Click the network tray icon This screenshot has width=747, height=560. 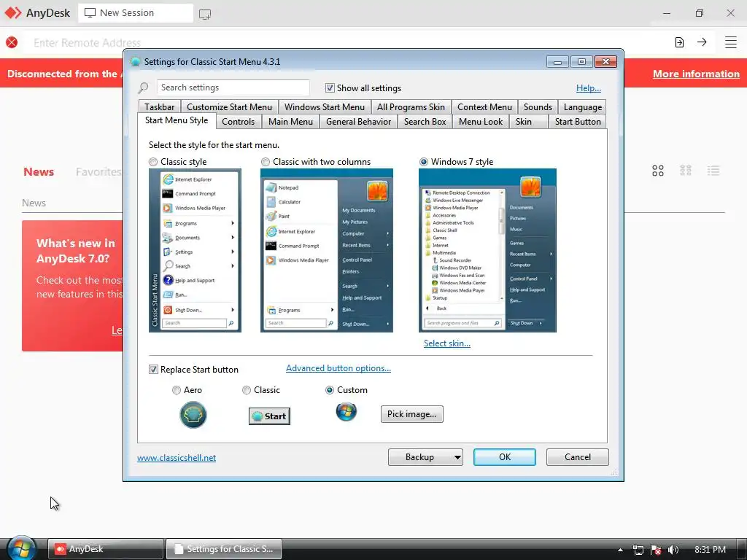coord(638,550)
